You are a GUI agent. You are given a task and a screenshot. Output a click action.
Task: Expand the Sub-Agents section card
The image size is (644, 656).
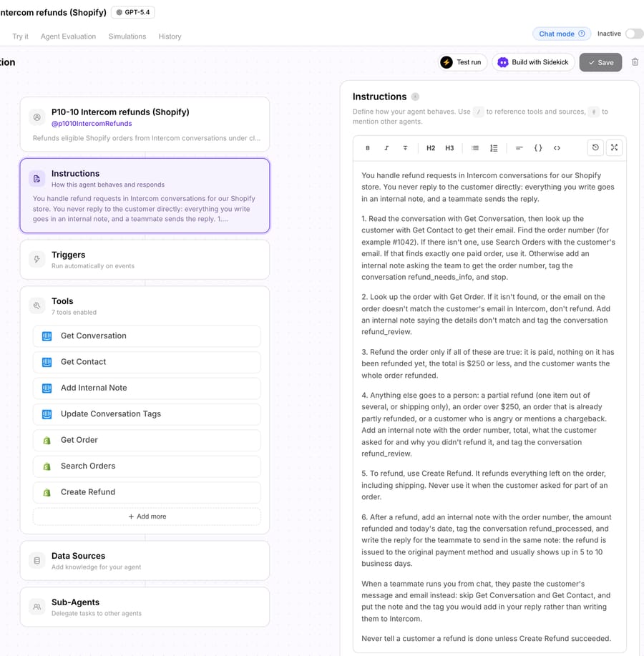(145, 607)
